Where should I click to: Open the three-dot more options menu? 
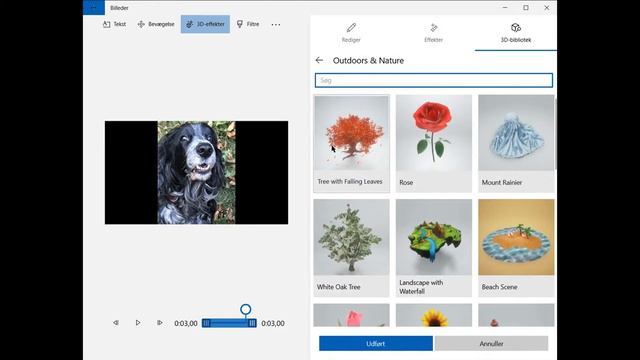pos(276,24)
